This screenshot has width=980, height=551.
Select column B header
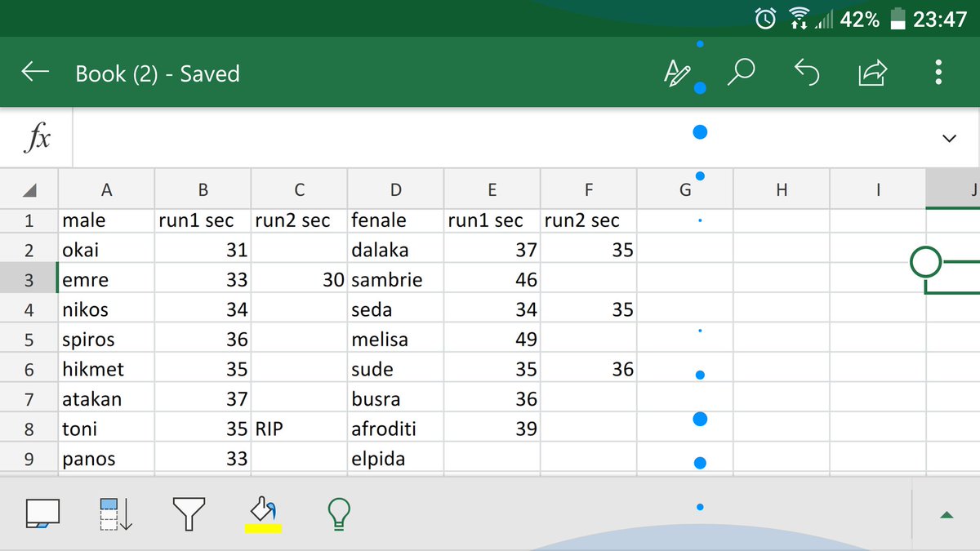point(203,190)
